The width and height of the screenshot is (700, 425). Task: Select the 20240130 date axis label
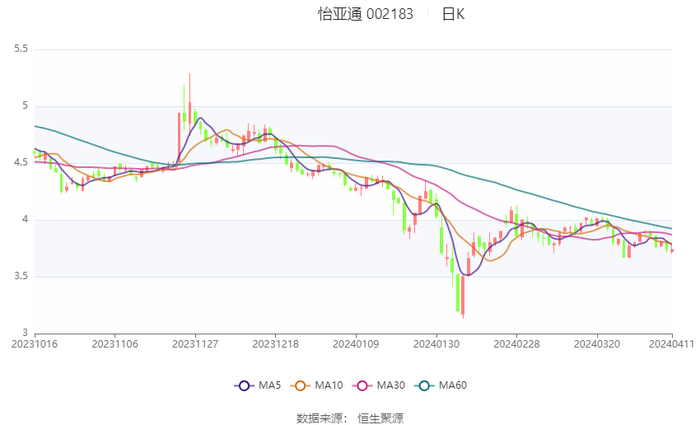pos(436,343)
